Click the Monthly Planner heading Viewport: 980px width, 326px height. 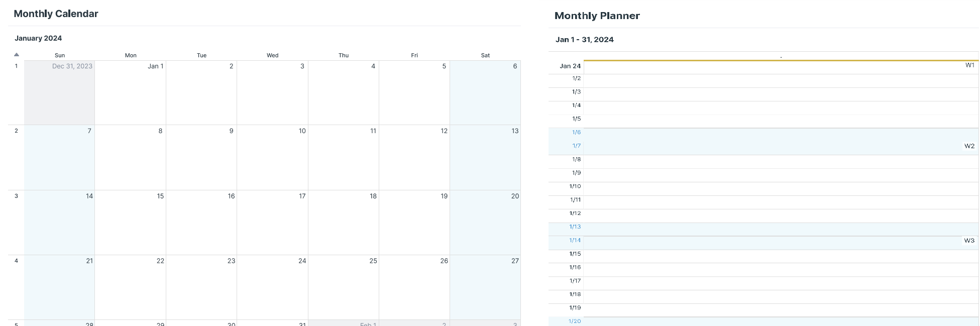pyautogui.click(x=597, y=16)
